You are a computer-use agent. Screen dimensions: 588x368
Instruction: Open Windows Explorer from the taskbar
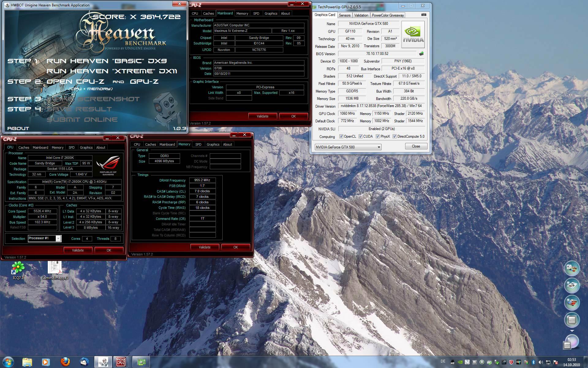27,362
